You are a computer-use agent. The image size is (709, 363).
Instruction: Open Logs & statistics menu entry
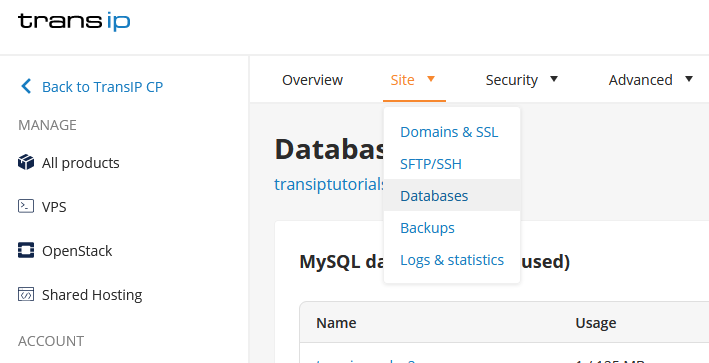tap(452, 260)
